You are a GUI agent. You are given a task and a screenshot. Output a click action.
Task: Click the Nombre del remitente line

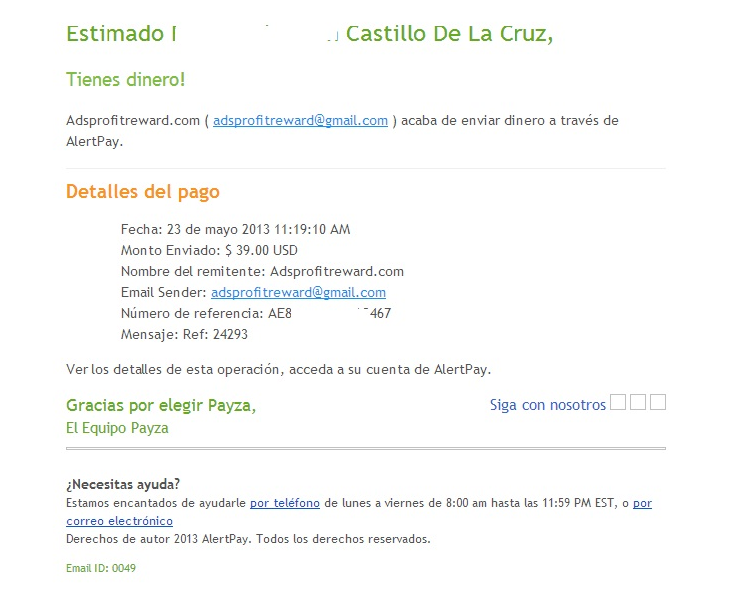[262, 272]
